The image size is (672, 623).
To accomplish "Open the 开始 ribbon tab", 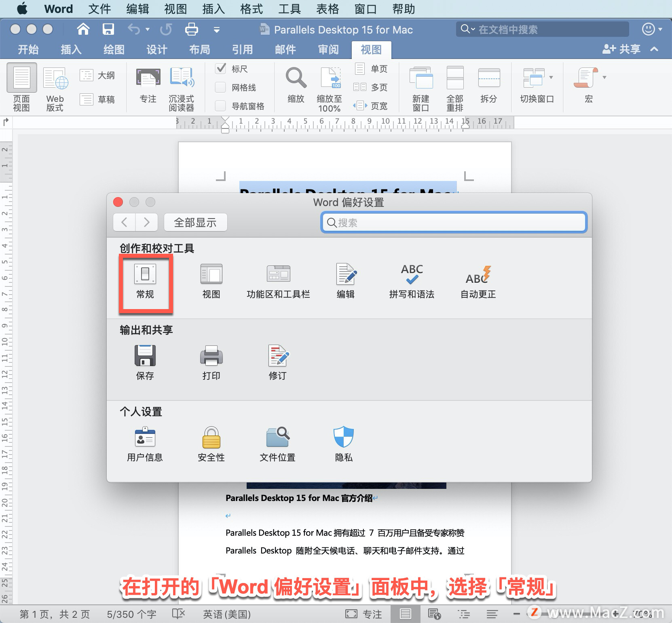I will (x=28, y=49).
